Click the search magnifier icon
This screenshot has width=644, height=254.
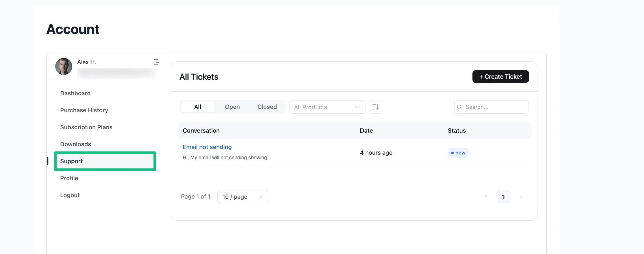460,107
